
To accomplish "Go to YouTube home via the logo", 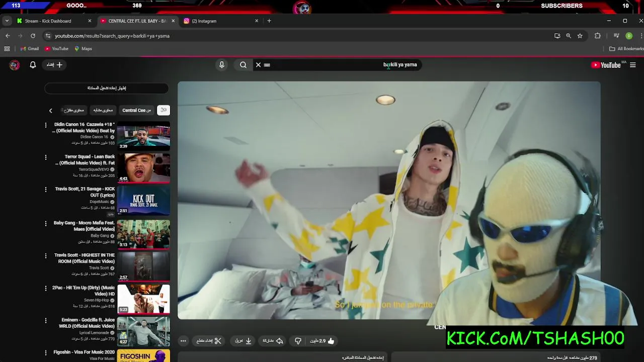I will [x=606, y=65].
